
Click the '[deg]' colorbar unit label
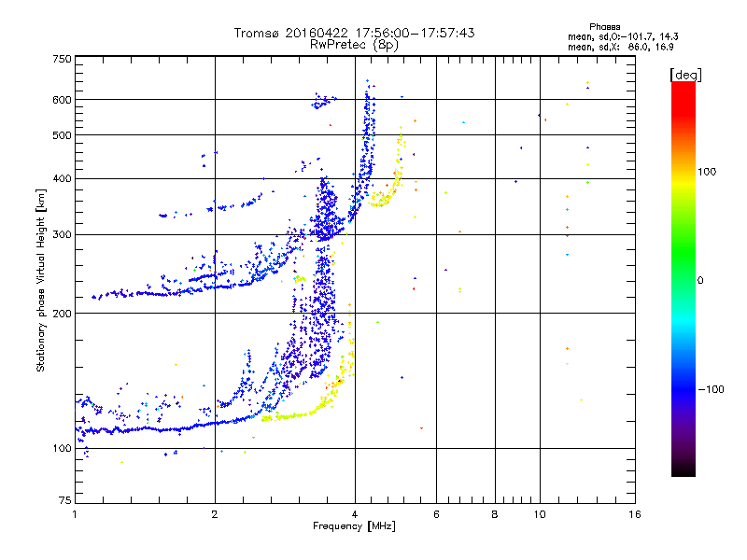click(x=685, y=75)
